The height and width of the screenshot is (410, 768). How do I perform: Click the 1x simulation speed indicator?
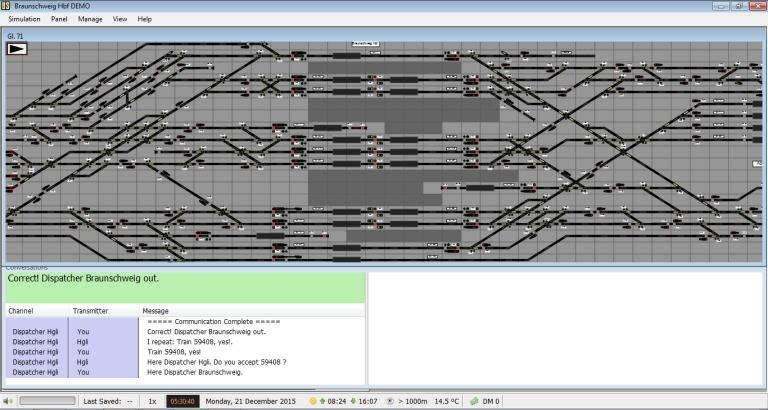point(152,401)
